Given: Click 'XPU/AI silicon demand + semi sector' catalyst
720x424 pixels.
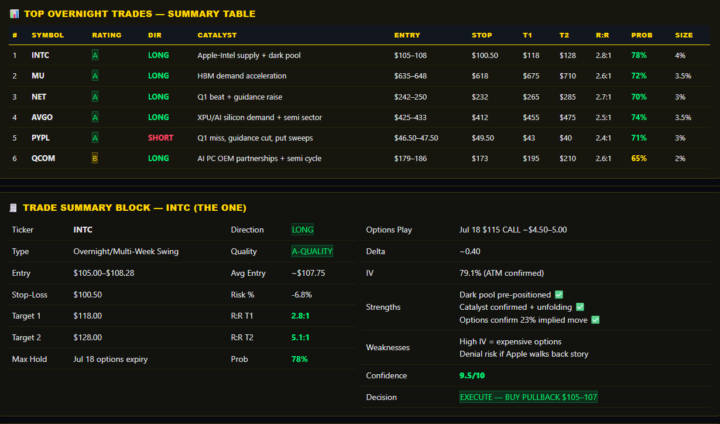Looking at the screenshot, I should point(259,118).
